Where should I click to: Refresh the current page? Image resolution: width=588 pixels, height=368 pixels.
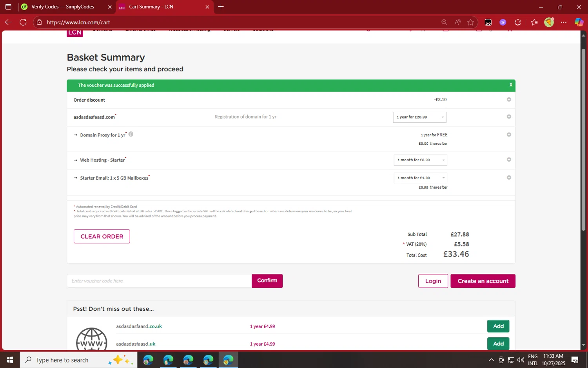click(23, 22)
